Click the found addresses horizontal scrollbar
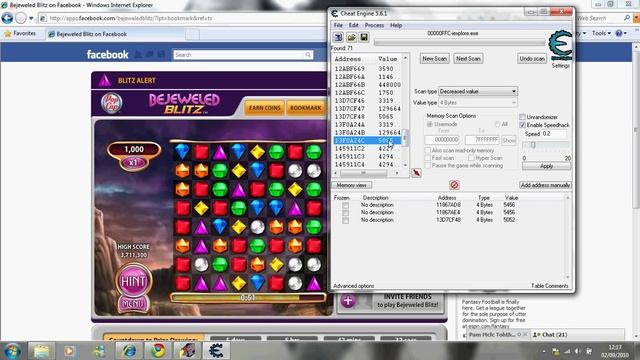Screen dimensions: 640x360 pyautogui.click(x=366, y=173)
